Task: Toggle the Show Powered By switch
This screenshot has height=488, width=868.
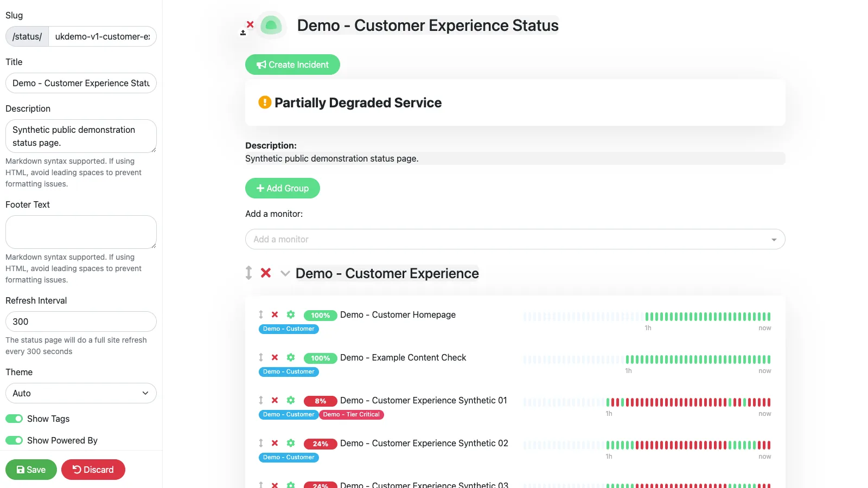Action: 14,440
